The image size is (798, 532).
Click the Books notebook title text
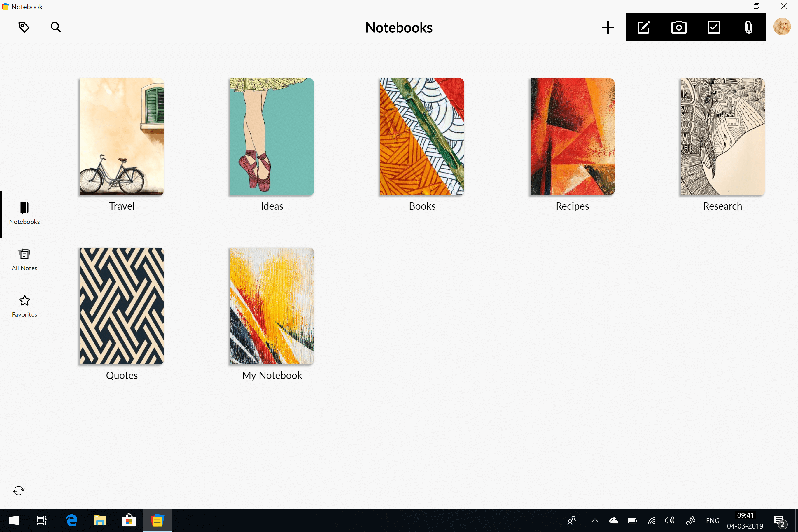pyautogui.click(x=422, y=206)
